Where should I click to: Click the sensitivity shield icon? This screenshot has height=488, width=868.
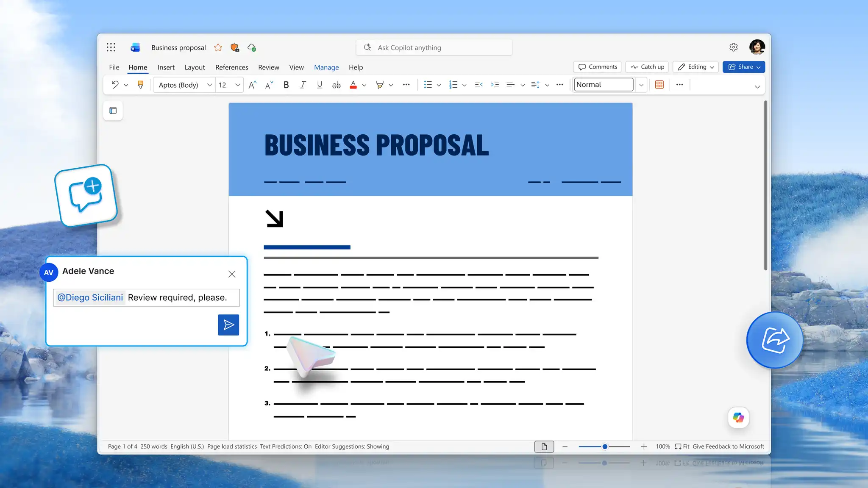235,47
